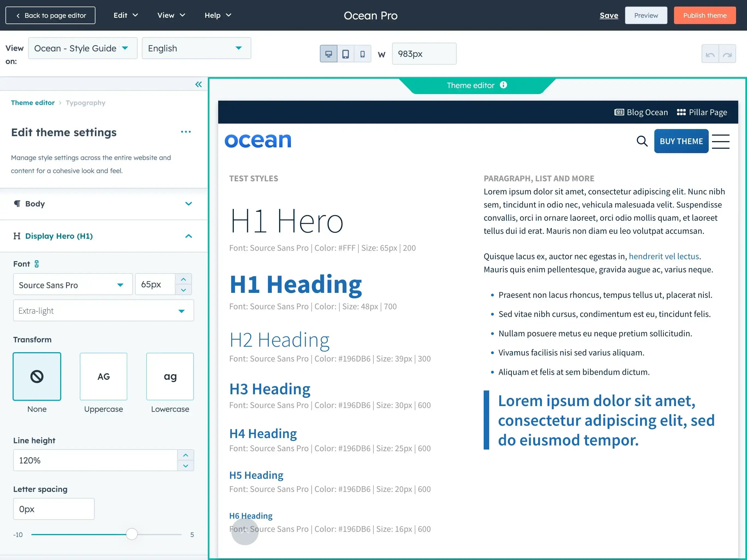Open the Edit menu
Image resolution: width=747 pixels, height=560 pixels.
click(x=126, y=15)
